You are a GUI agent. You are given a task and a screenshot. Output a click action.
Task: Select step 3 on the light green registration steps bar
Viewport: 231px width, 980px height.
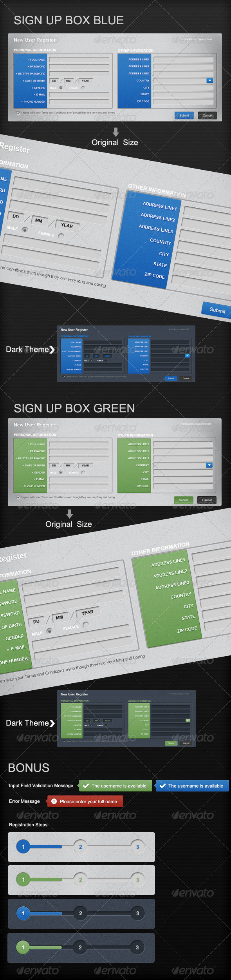tap(137, 880)
